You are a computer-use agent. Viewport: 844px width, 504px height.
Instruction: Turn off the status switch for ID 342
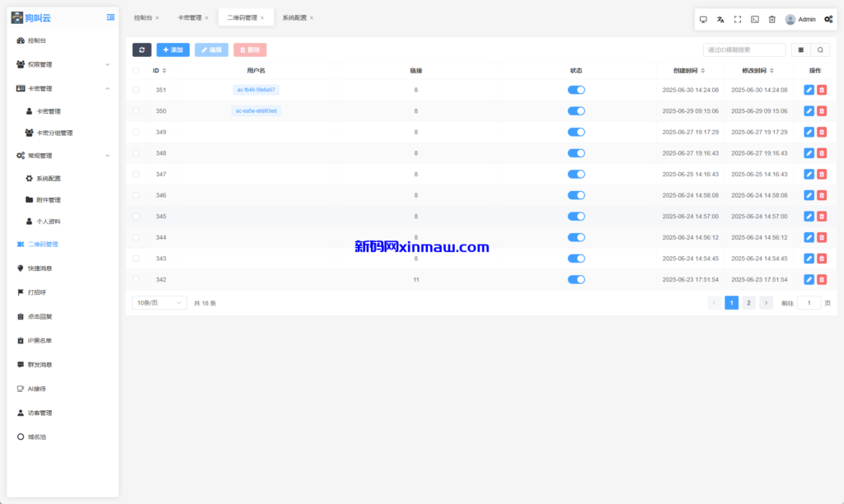coord(576,279)
